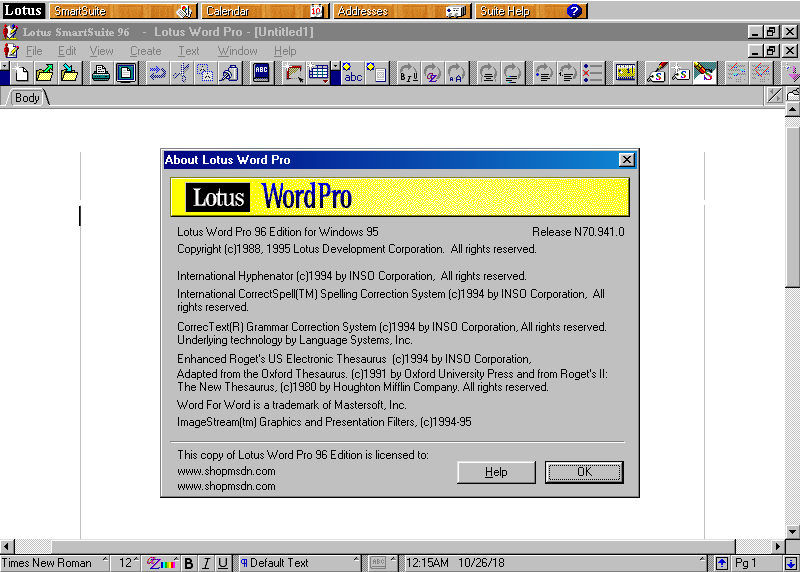
Task: Open the Edit menu
Action: 67,51
